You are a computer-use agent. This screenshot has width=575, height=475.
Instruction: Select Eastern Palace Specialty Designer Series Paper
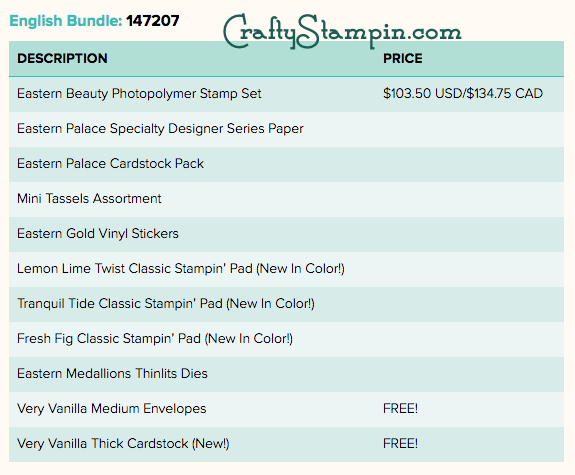[160, 129]
